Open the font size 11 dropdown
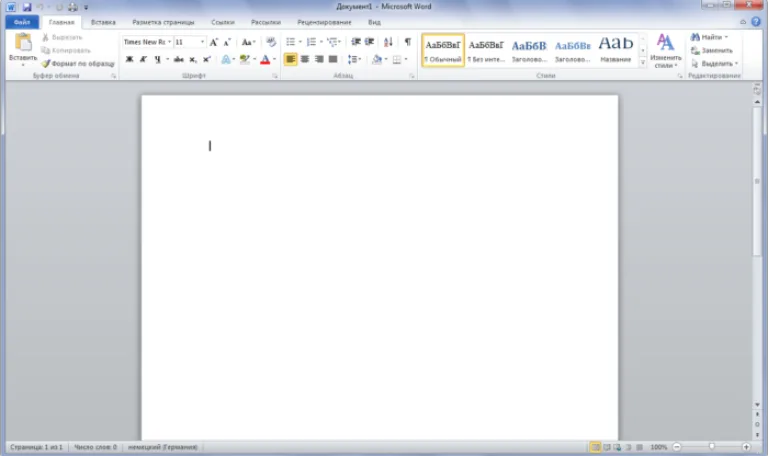Image resolution: width=768 pixels, height=456 pixels. (202, 42)
